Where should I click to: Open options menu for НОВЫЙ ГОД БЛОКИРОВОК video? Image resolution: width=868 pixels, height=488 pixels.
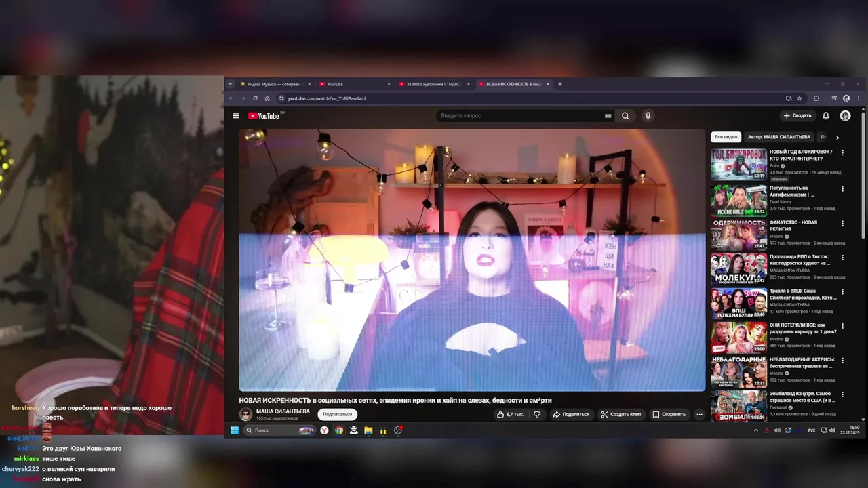(x=843, y=153)
